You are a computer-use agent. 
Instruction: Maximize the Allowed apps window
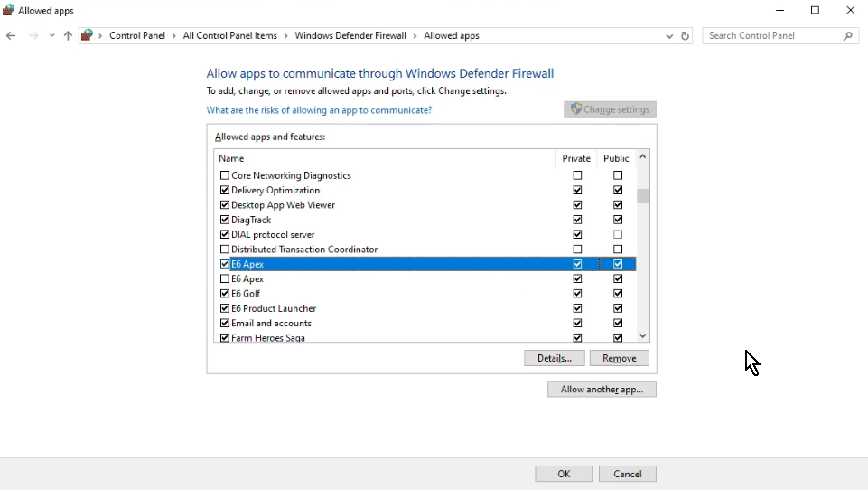coord(815,10)
